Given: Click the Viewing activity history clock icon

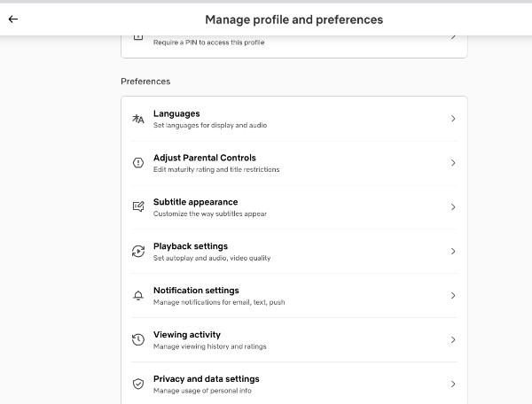Looking at the screenshot, I should click(138, 339).
